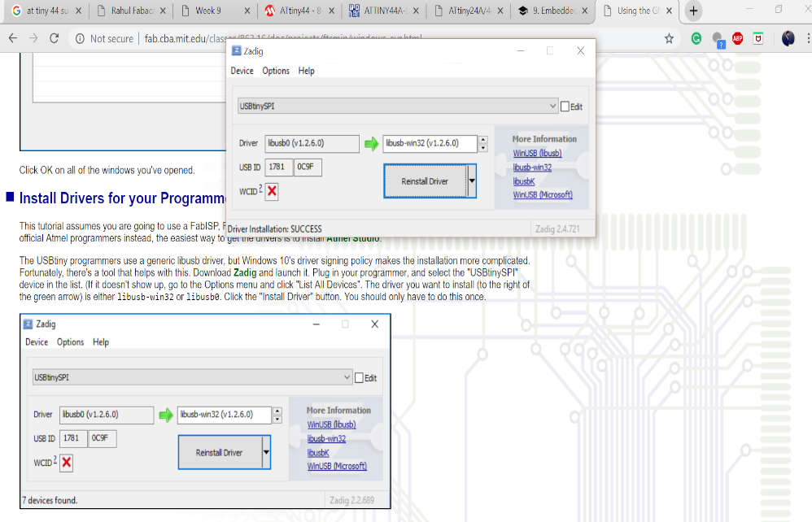This screenshot has height=522, width=812.
Task: Open the Reinstall Driver split arrow in Zadig window
Action: pyautogui.click(x=472, y=181)
